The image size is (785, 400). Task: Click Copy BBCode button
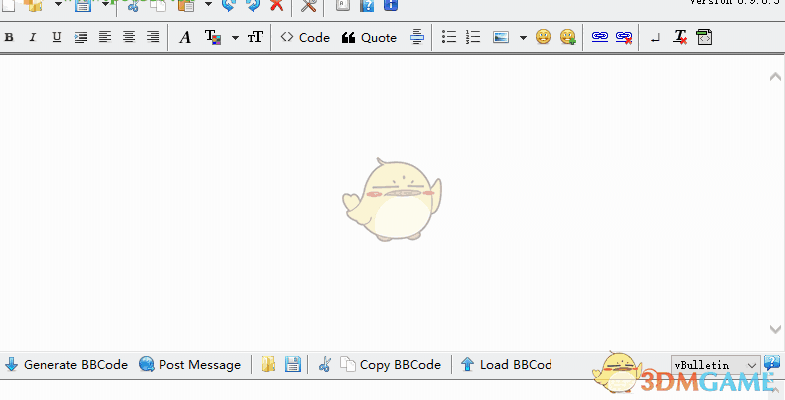click(x=390, y=365)
